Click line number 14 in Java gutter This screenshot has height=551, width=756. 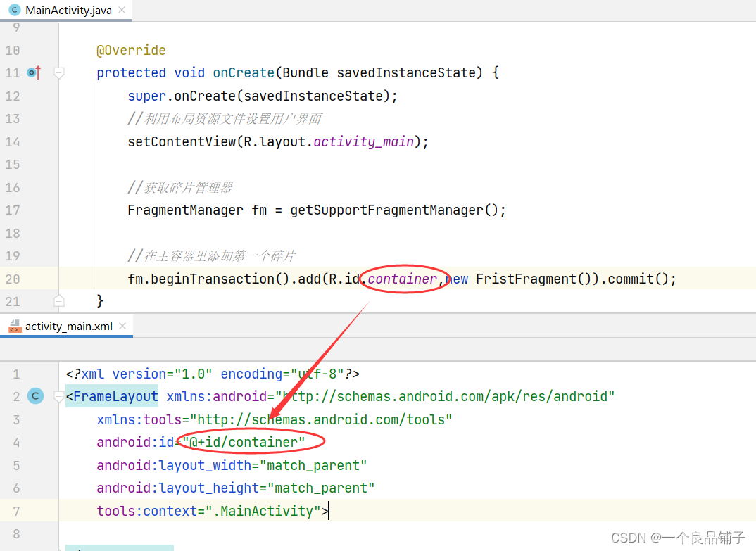coord(13,141)
